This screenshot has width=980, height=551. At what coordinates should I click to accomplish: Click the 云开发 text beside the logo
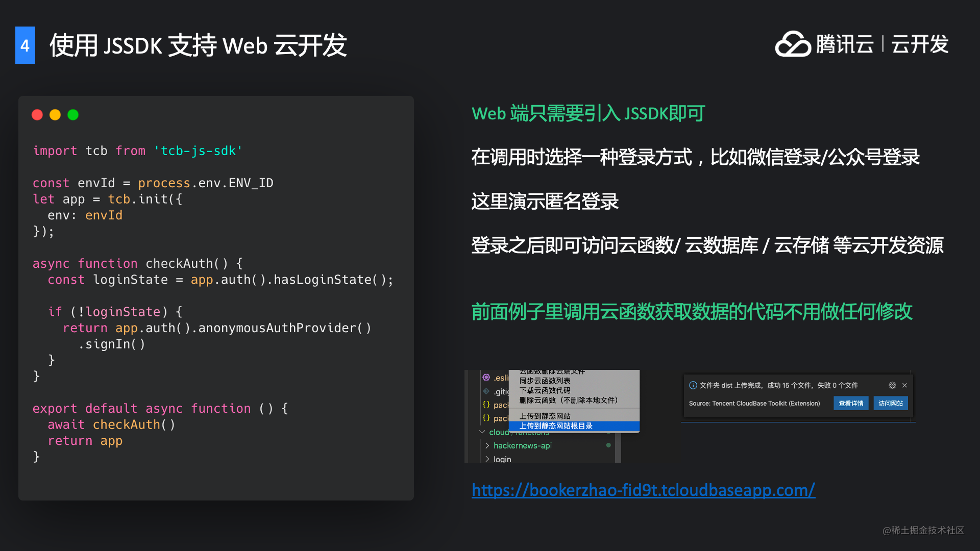[920, 44]
